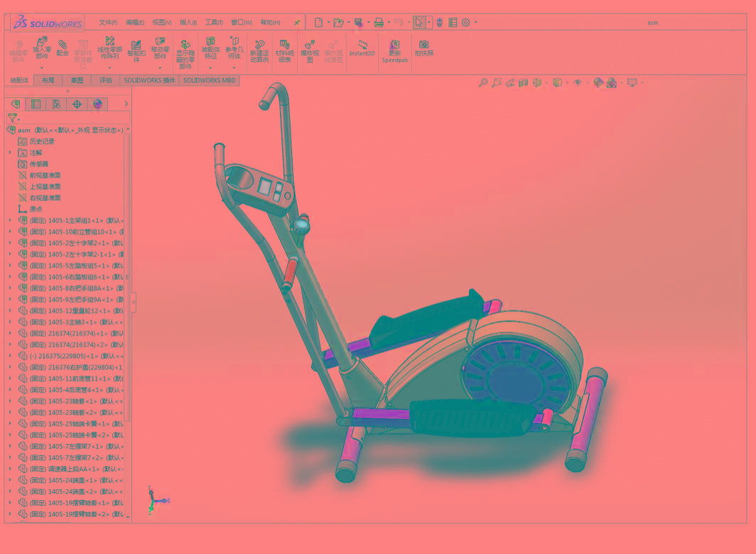This screenshot has height=554, width=756.
Task: Click the Zoom to Area icon
Action: pos(497,82)
